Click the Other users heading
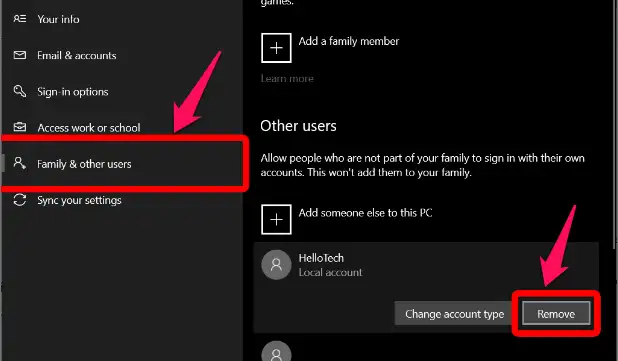This screenshot has height=361, width=618. [x=298, y=126]
